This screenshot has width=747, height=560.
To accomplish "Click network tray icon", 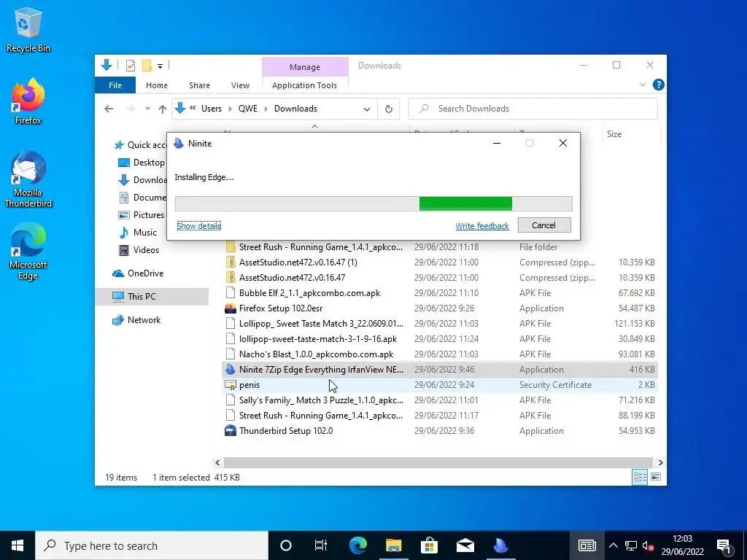I will point(631,545).
